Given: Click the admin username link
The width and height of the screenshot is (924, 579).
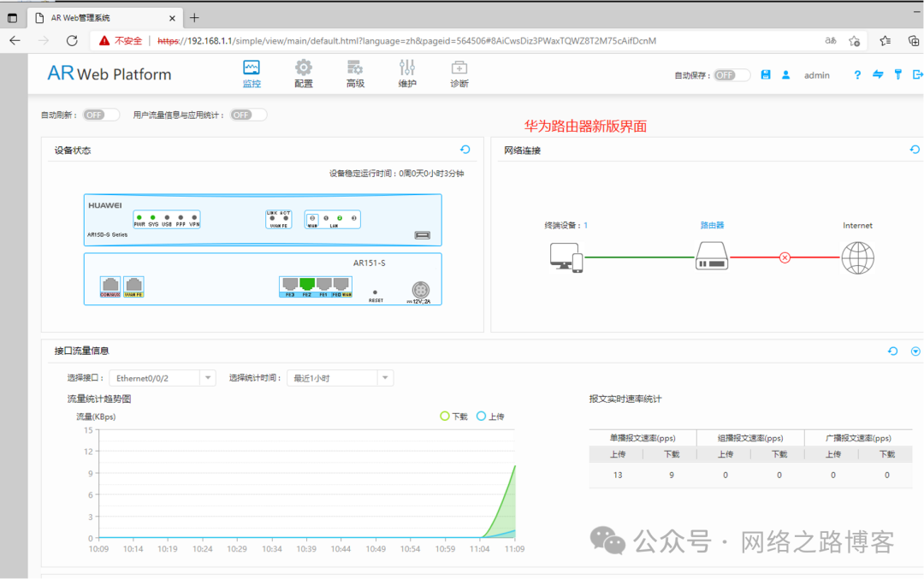Looking at the screenshot, I should pos(816,75).
